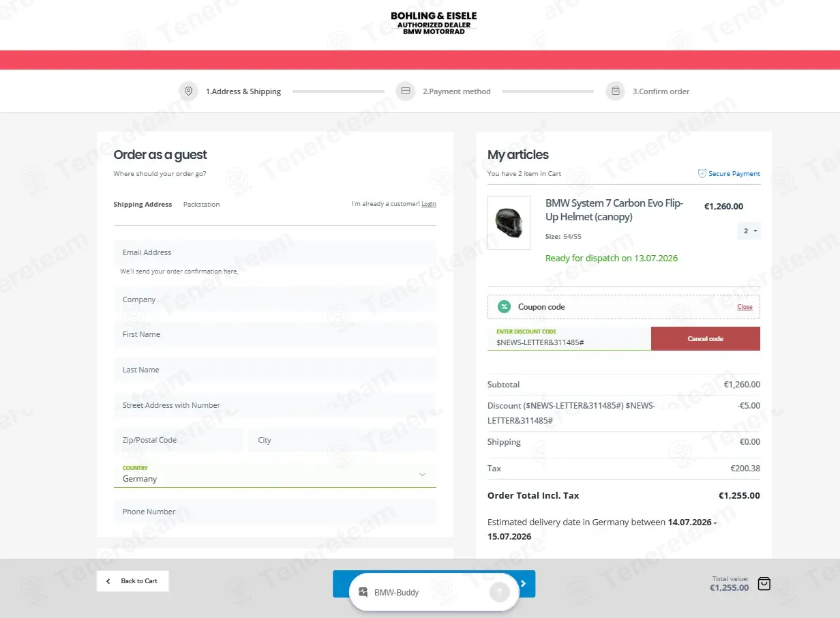This screenshot has height=618, width=840.
Task: Click the Cancel code button
Action: [x=705, y=338]
